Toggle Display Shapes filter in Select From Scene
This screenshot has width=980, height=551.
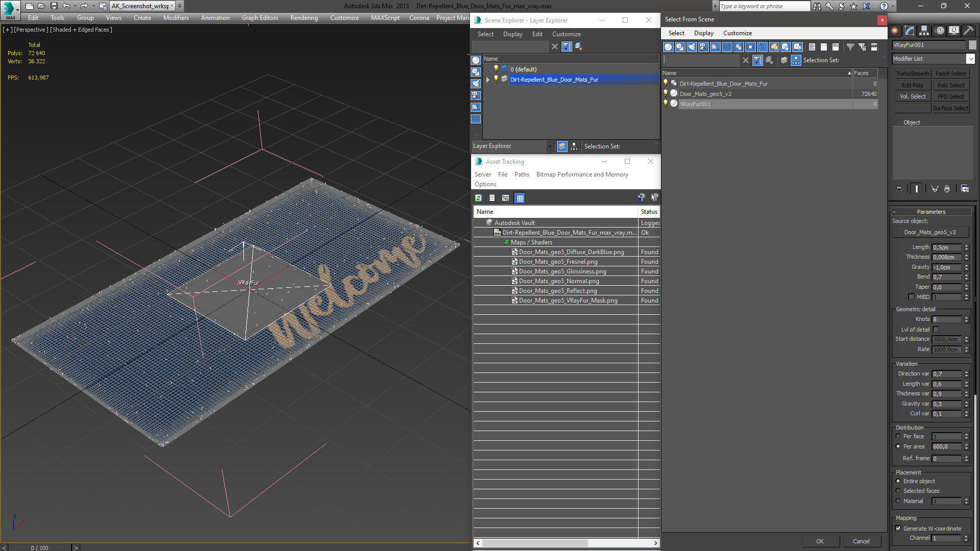(x=680, y=47)
